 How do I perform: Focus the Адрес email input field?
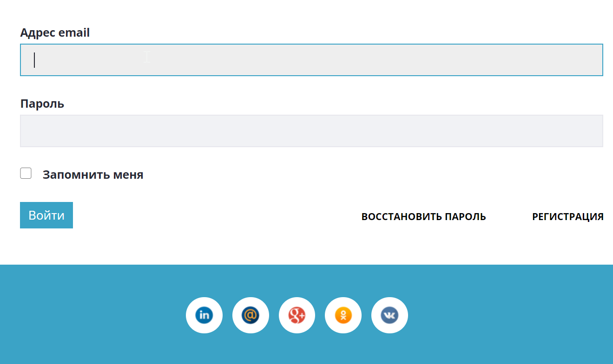click(311, 60)
